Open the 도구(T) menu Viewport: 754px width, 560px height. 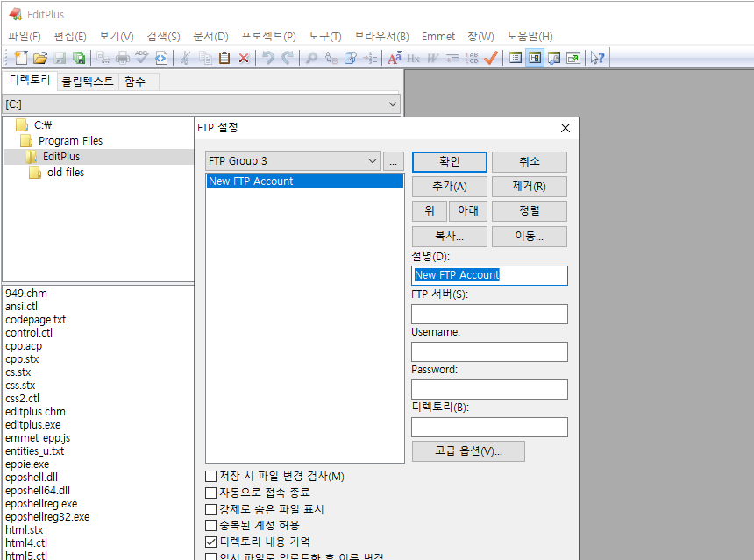pyautogui.click(x=325, y=37)
